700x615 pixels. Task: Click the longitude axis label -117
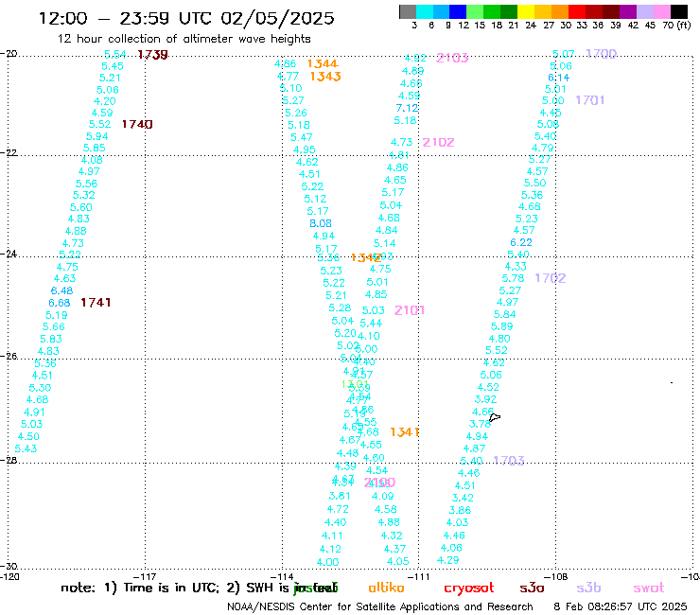click(x=145, y=576)
